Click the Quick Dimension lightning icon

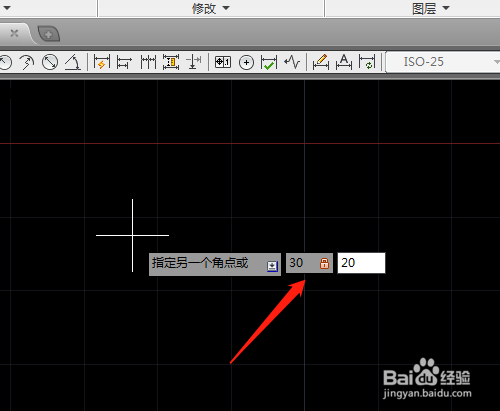102,62
